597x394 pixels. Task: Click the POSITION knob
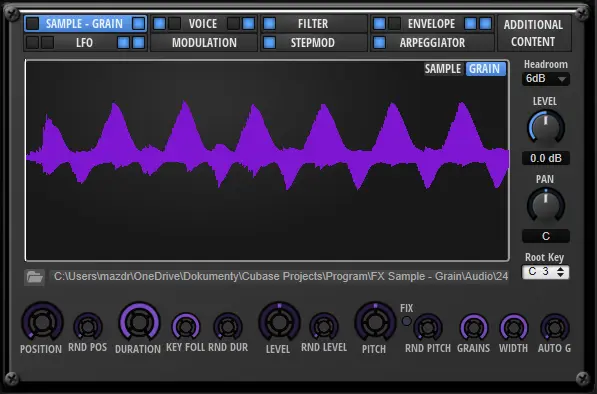tap(42, 322)
